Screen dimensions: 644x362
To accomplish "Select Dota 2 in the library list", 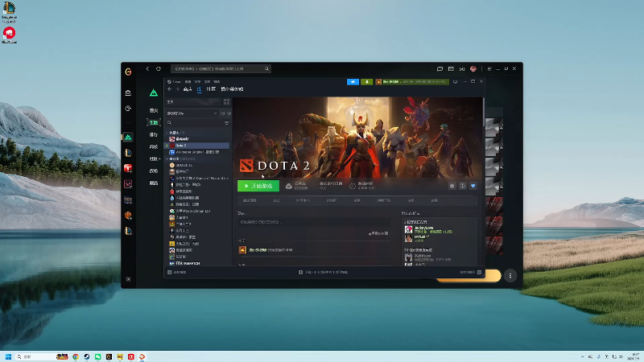I will [x=197, y=146].
